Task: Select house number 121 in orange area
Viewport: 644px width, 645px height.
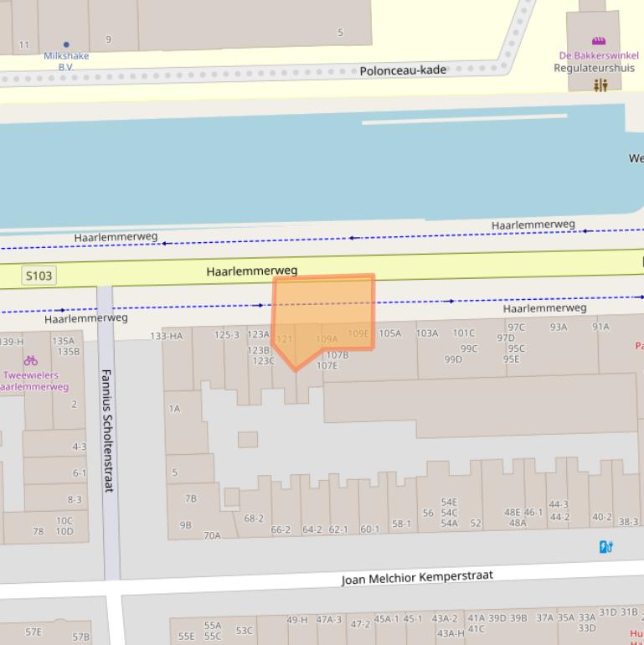Action: 285,339
